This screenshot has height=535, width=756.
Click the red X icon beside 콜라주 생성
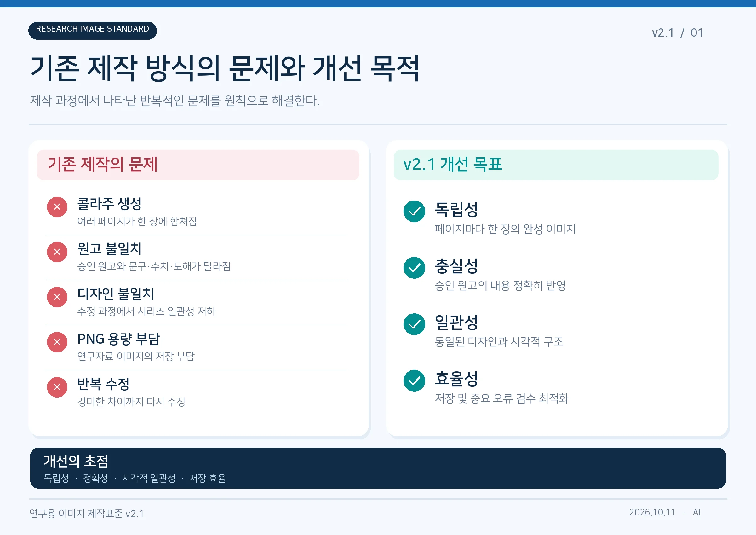[x=57, y=207]
